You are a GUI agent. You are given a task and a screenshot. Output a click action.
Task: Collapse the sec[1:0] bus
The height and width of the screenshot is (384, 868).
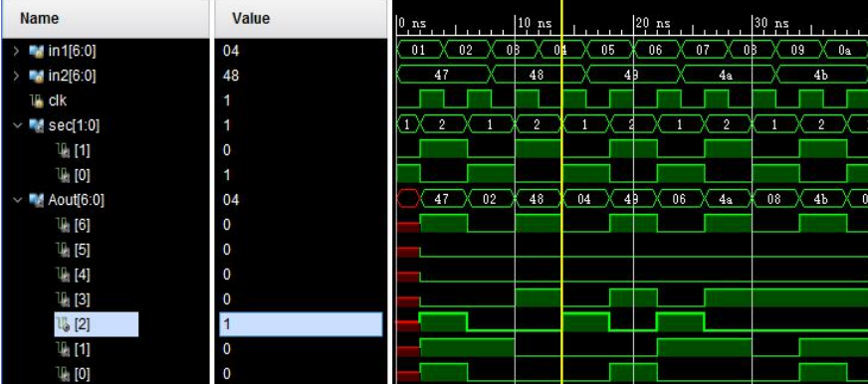(17, 125)
